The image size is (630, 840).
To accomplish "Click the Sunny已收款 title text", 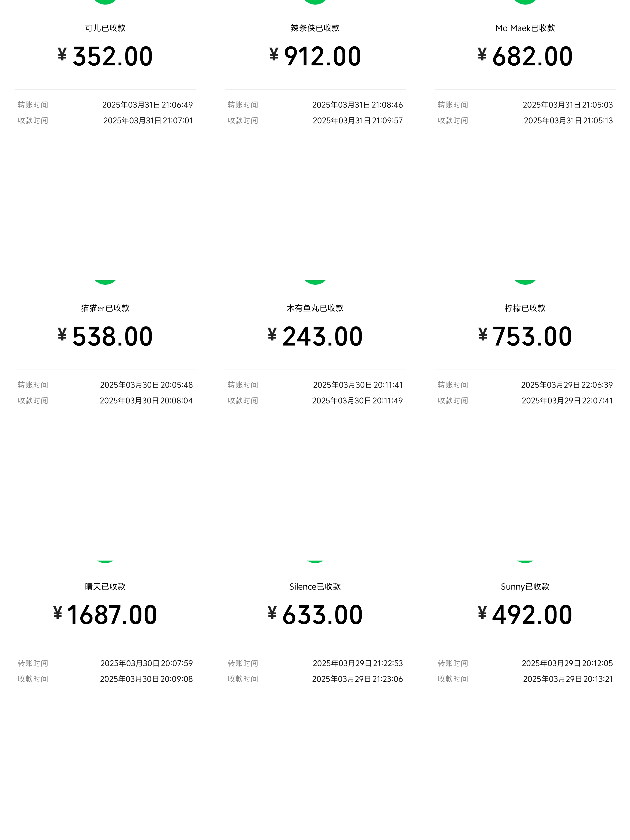I will coord(525,587).
